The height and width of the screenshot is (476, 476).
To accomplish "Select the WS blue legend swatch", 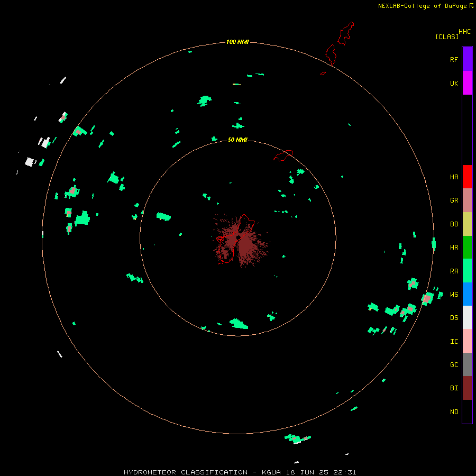I will 467,294.
